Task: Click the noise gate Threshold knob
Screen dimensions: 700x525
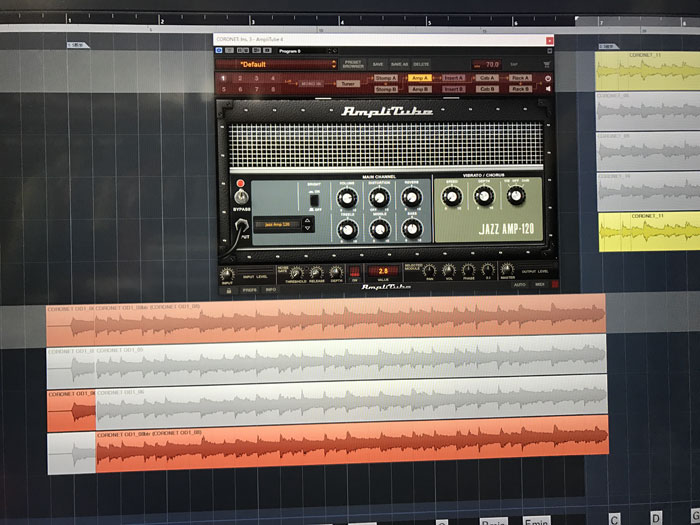Action: click(296, 273)
